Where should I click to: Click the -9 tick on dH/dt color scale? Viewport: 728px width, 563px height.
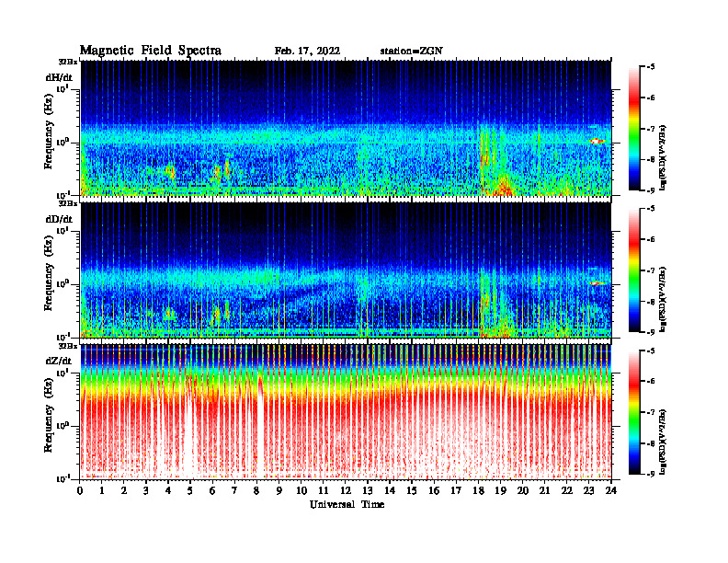(x=651, y=190)
